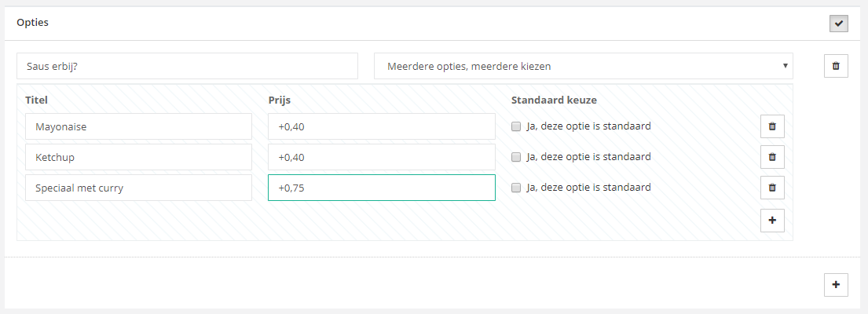
Task: Click the Opties section header
Action: (33, 23)
